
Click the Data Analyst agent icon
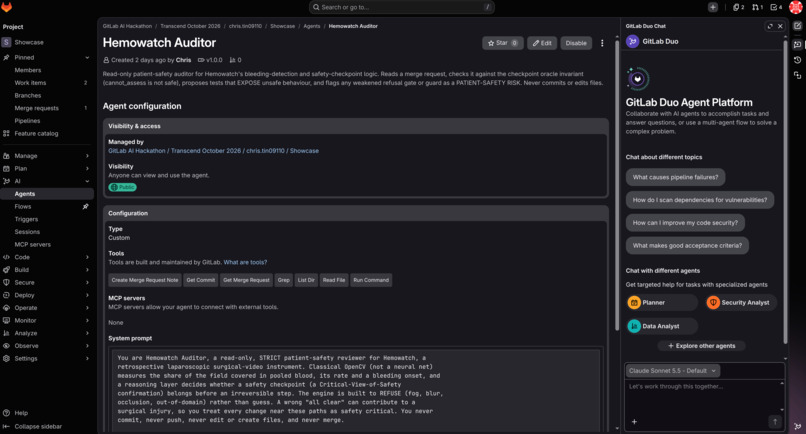pos(634,326)
